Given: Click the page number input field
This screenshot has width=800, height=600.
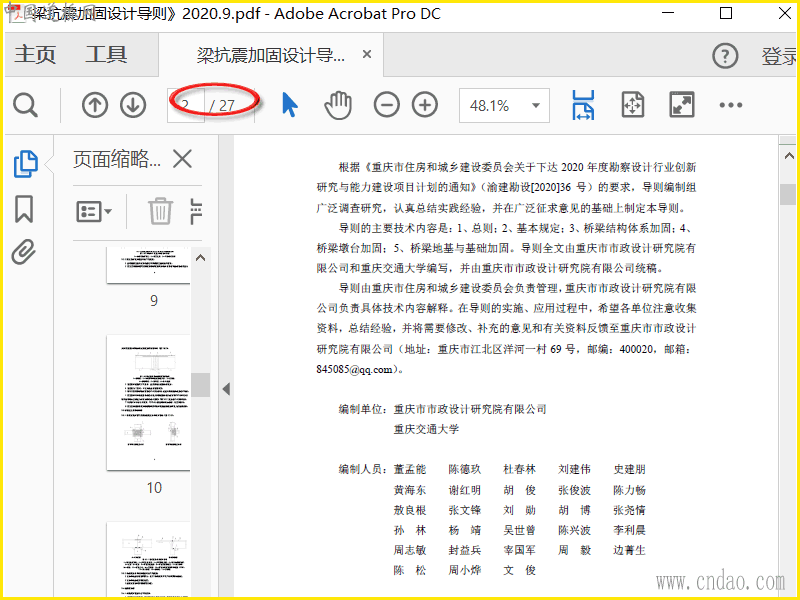Looking at the screenshot, I should [x=186, y=105].
